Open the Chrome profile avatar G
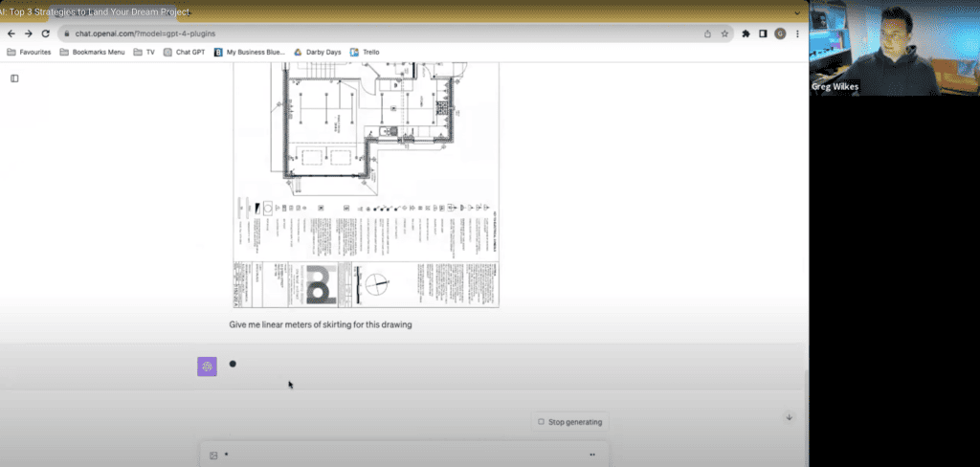Viewport: 980px width, 467px height. pos(780,33)
